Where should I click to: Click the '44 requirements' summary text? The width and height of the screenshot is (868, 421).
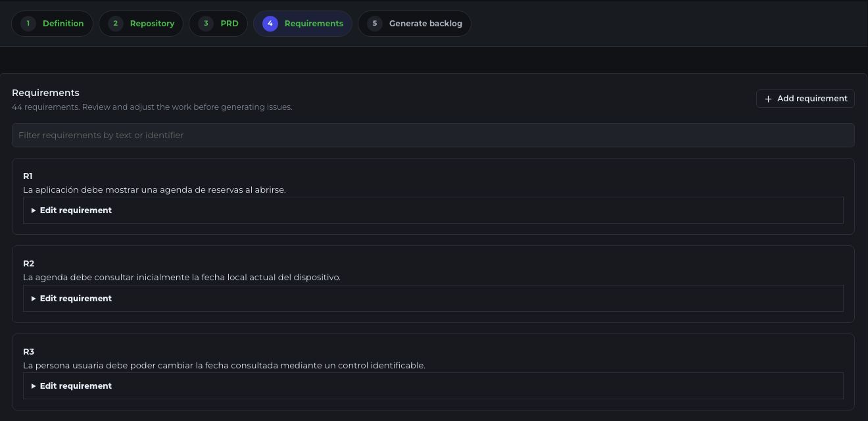[x=45, y=107]
